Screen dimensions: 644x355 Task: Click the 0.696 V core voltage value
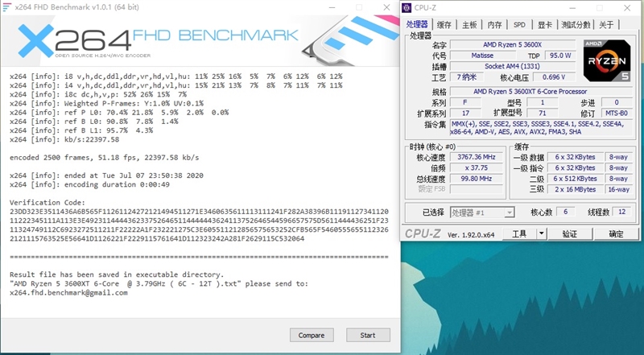[x=554, y=76]
